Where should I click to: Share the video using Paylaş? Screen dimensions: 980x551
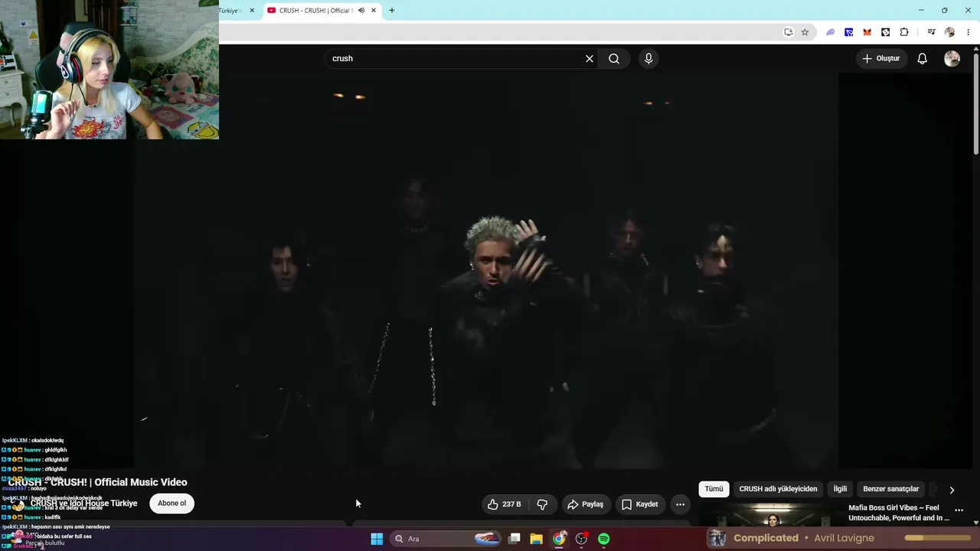click(x=586, y=504)
